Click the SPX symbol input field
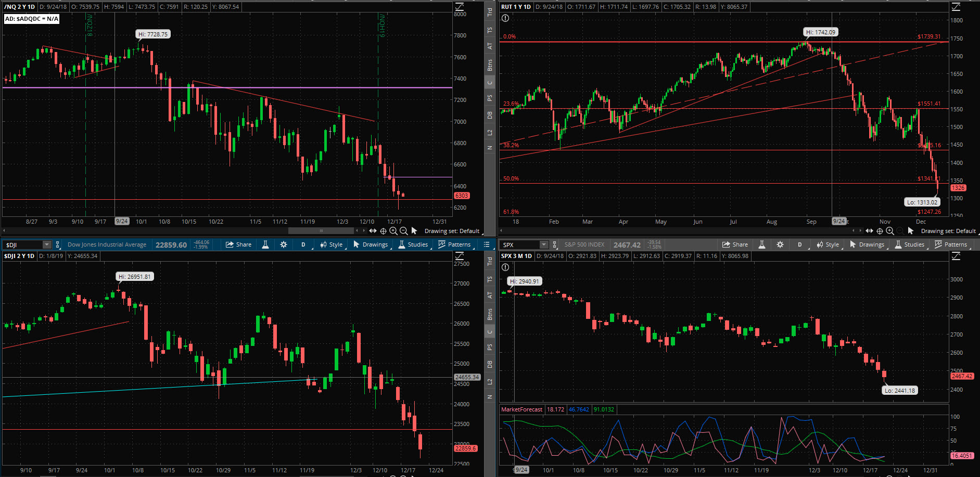The height and width of the screenshot is (477, 980). click(520, 244)
